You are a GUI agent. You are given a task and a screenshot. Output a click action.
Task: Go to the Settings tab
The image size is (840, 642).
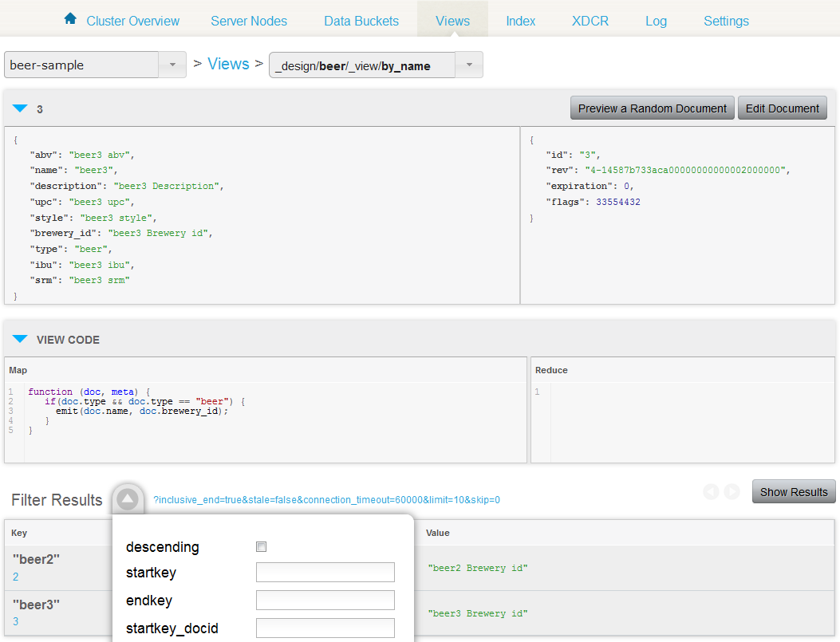pyautogui.click(x=726, y=21)
